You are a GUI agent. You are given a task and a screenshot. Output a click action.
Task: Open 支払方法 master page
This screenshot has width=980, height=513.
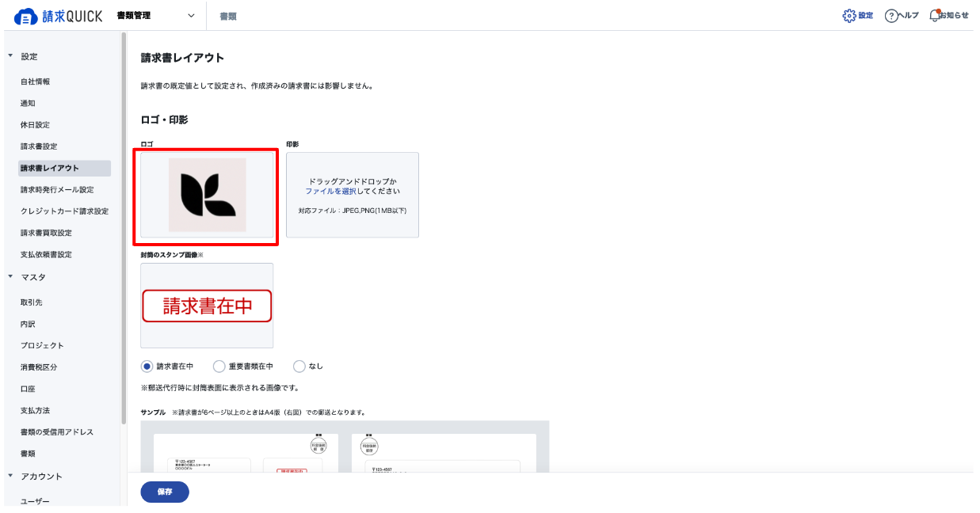35,410
